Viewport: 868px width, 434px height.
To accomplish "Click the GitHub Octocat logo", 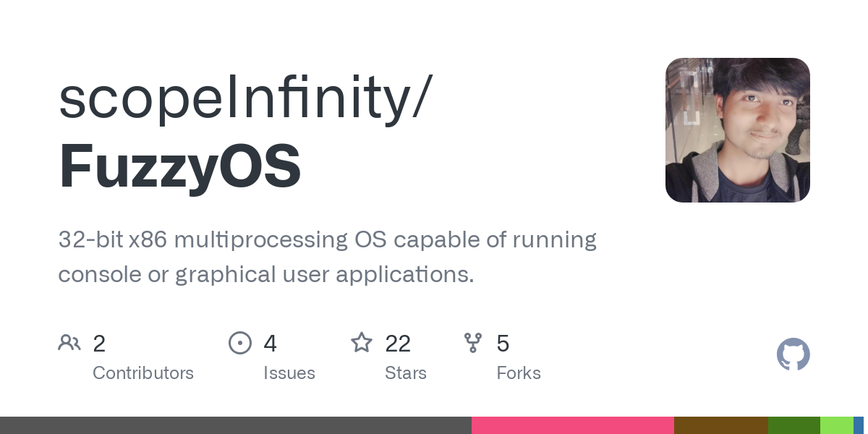I will pyautogui.click(x=793, y=354).
